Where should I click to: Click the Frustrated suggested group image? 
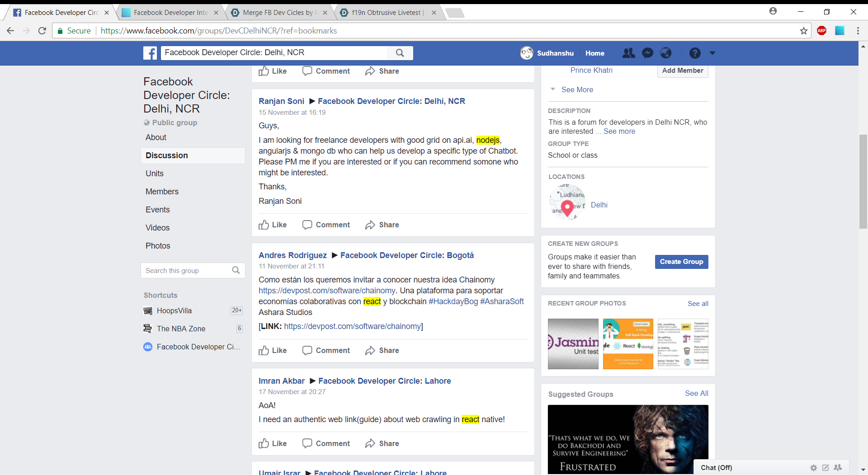coord(628,439)
